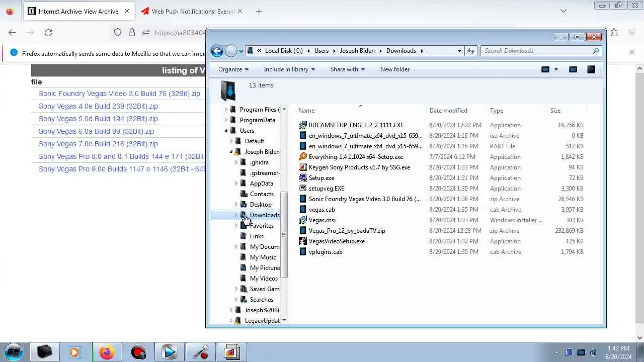Expand the Saved Games tree node
Screen dimensions: 644x362
tap(236, 289)
